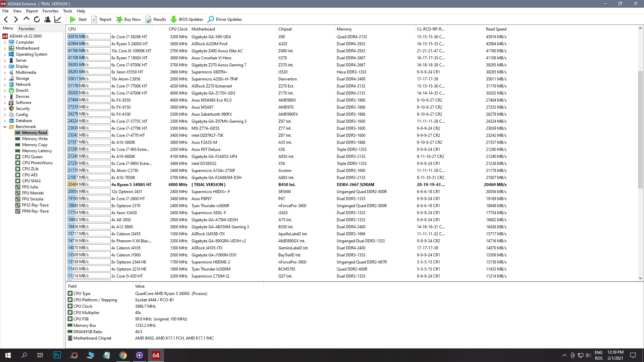Select Config in the navigation tree
Image resolution: width=644 pixels, height=362 pixels.
pyautogui.click(x=21, y=115)
